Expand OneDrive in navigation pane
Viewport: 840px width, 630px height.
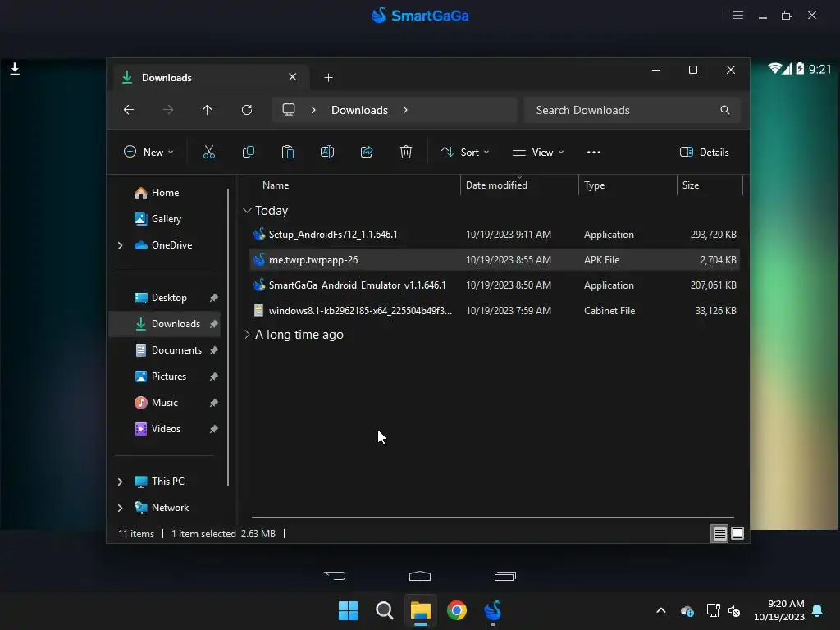(x=120, y=245)
